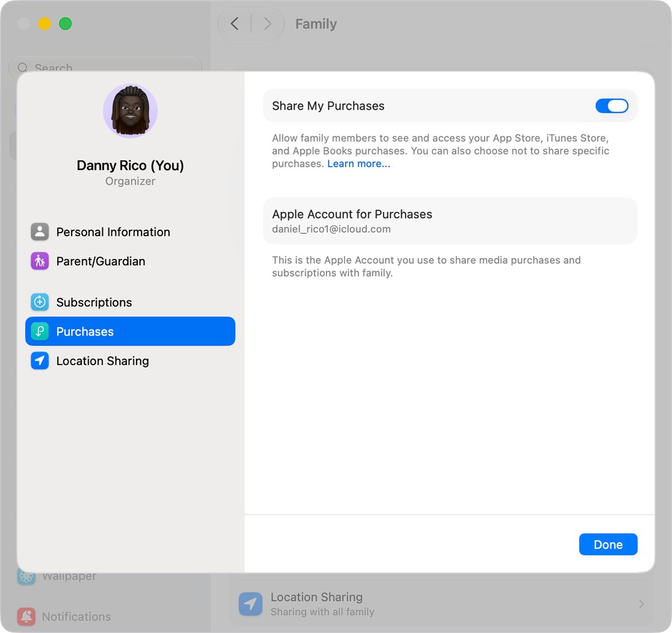The height and width of the screenshot is (633, 672).
Task: Click the "Danny Rico (You)" name text
Action: tap(130, 165)
